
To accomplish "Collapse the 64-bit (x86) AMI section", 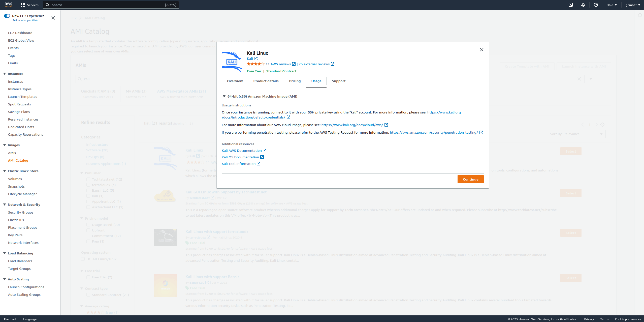I will [224, 96].
